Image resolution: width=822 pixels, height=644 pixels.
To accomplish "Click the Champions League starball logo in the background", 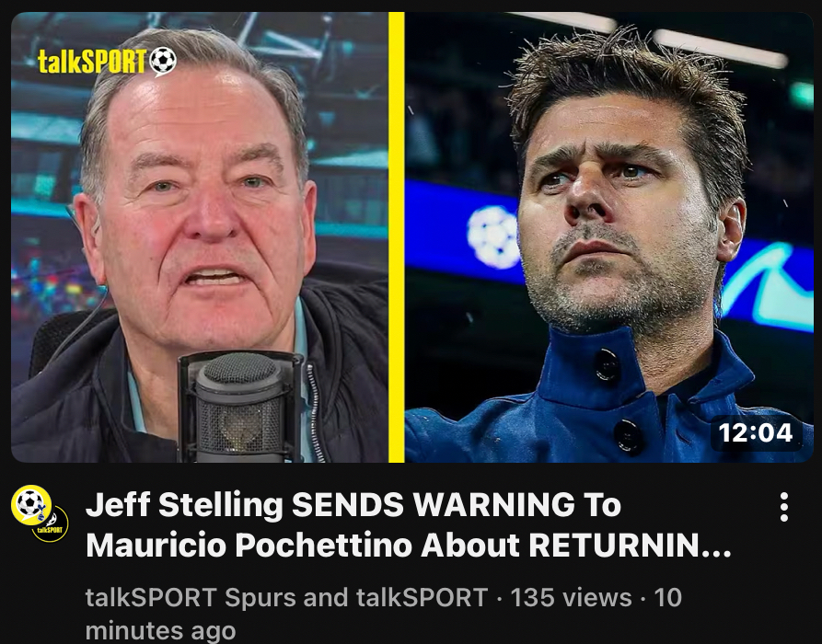I will [x=493, y=236].
